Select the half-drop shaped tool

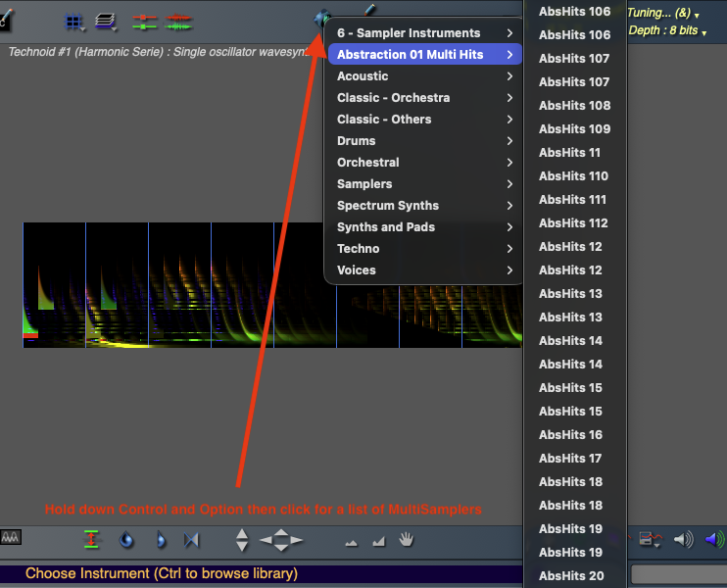point(161,540)
